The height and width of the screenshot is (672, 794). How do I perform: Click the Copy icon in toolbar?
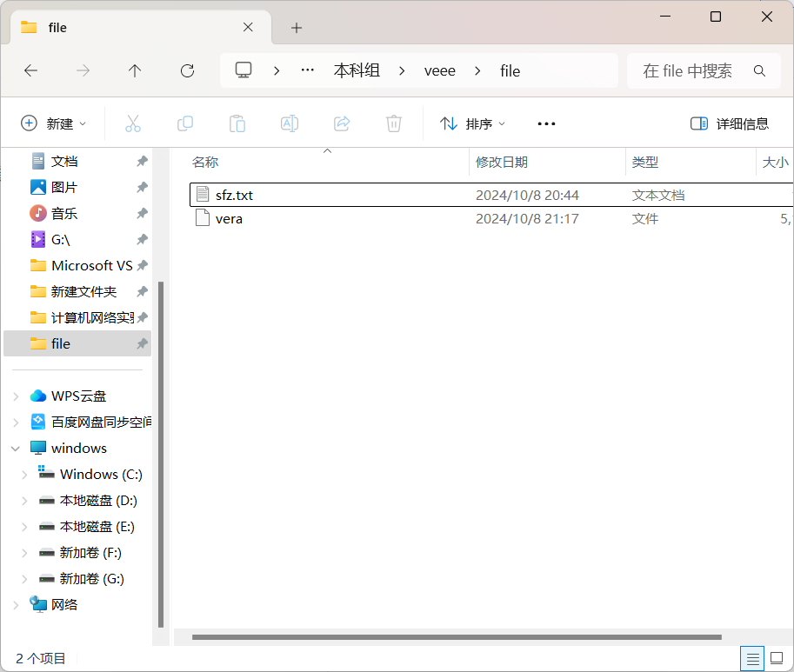(x=185, y=123)
